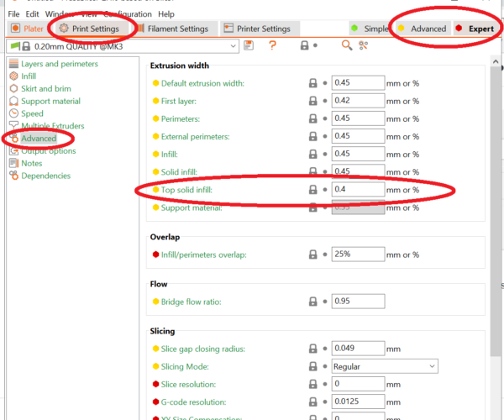
Task: Open the Printer Settings tab
Action: 260,29
